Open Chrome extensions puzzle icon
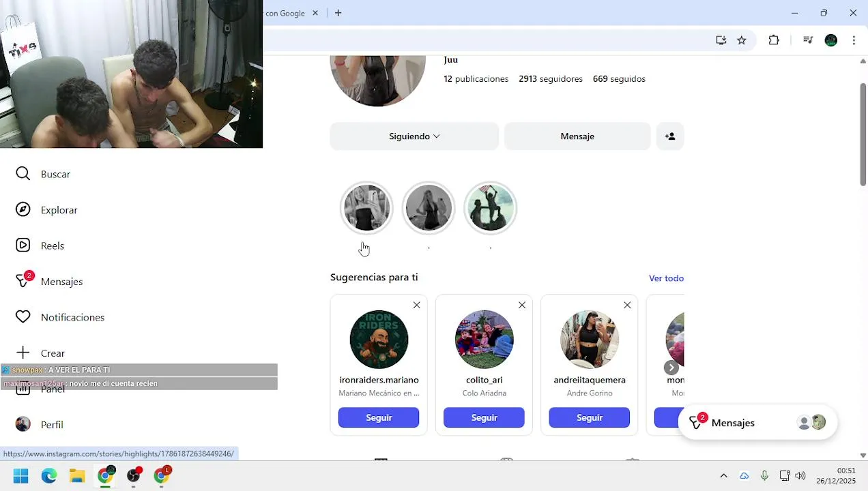Screen dimensions: 868x491 point(774,40)
